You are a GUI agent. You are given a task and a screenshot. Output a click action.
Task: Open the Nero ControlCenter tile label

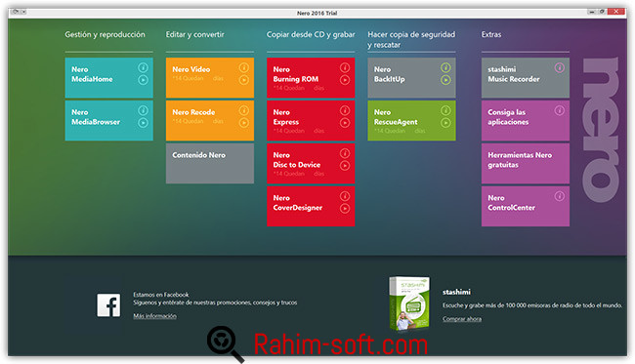(511, 203)
